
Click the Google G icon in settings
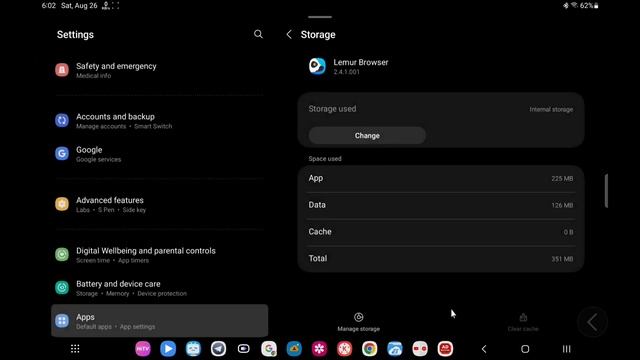click(62, 153)
